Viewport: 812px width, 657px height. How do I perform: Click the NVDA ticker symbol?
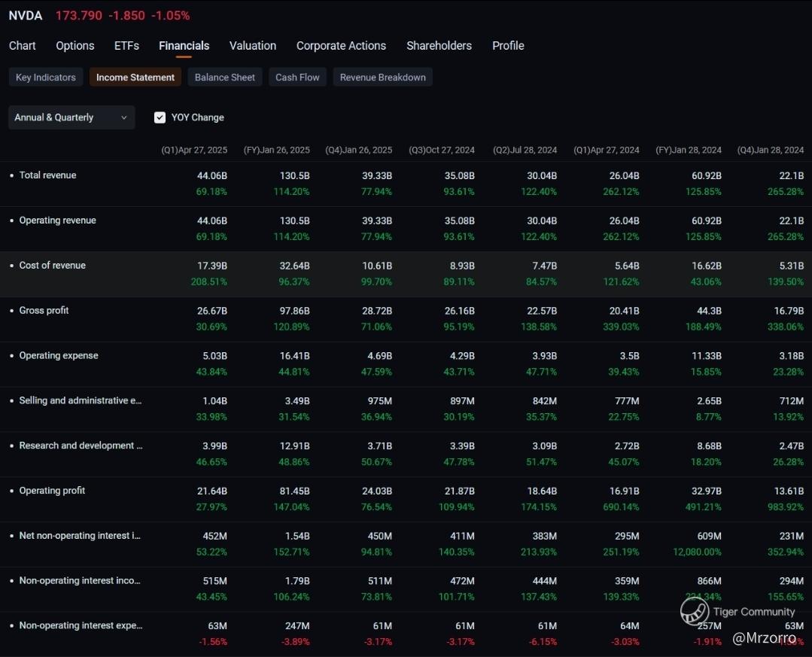click(x=26, y=16)
